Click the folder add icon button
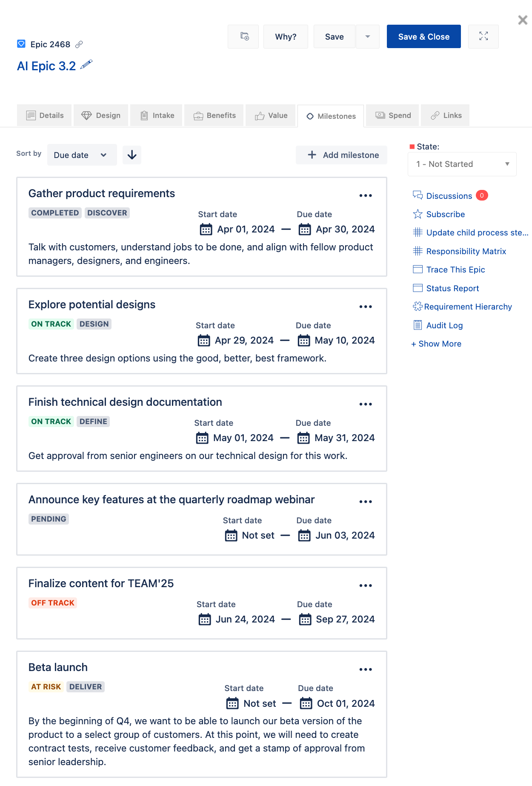532x786 pixels. [x=243, y=37]
